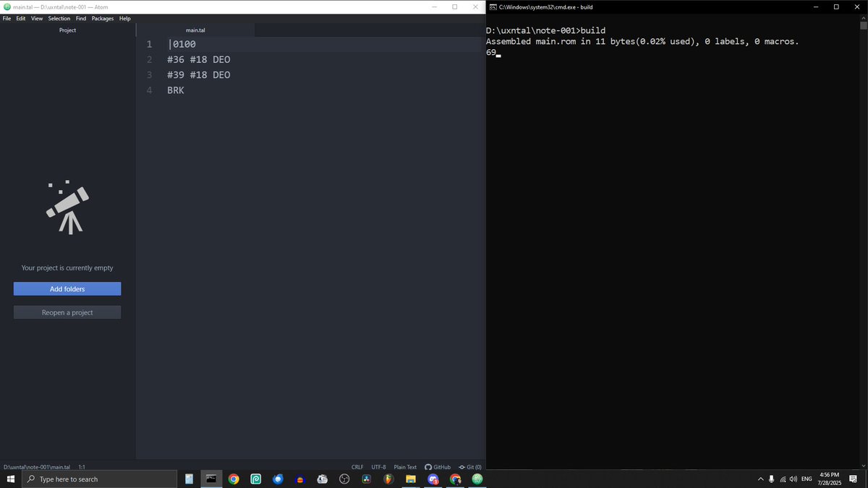868x488 pixels.
Task: Click the Reopen a project button
Action: pos(67,312)
